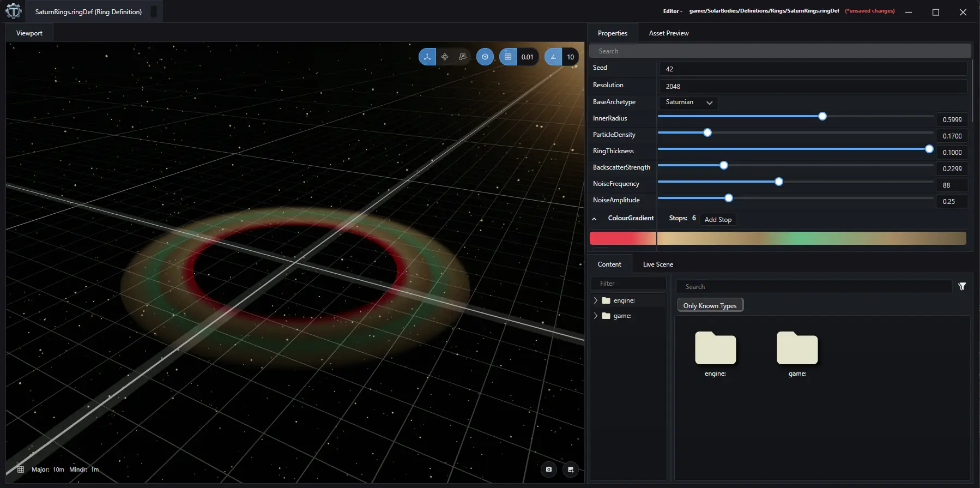Screen dimensions: 980x488
Task: Click the Major: 10m grid label
Action: [48, 469]
